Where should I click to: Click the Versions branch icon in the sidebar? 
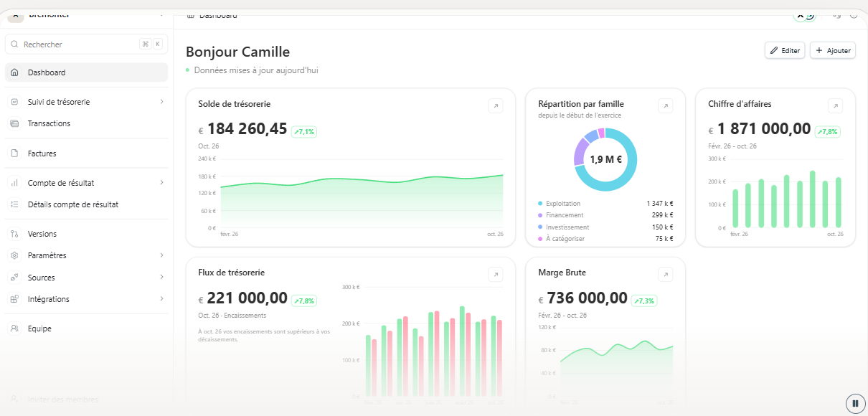pos(14,234)
